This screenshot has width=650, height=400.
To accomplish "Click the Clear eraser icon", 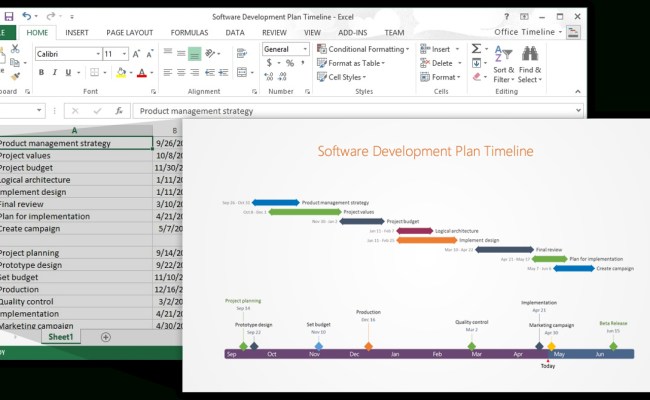I will pos(477,77).
